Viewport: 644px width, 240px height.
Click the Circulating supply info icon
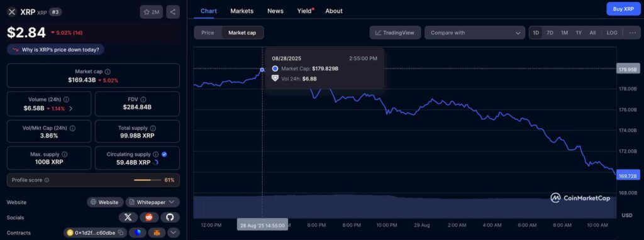pos(156,155)
